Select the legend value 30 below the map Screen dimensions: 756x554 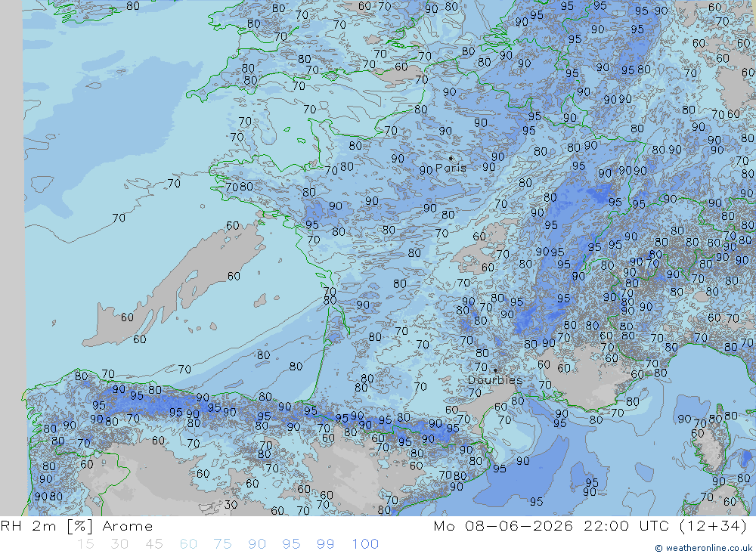[119, 544]
